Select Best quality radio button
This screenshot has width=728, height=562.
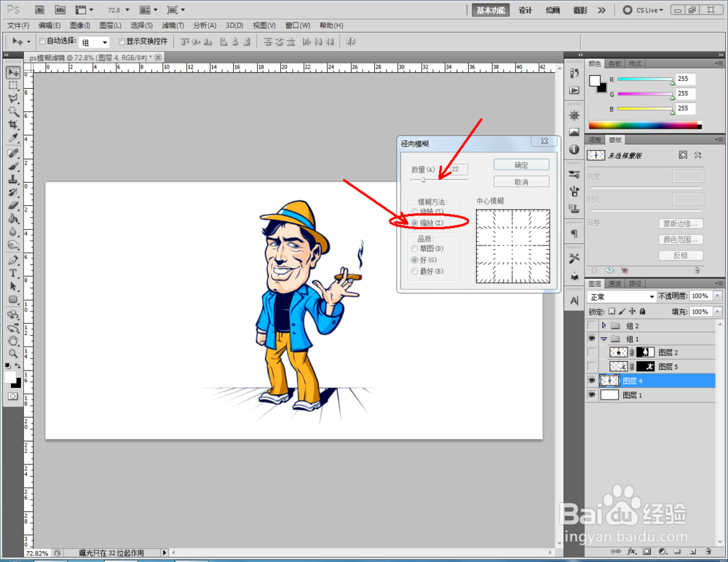click(x=415, y=272)
